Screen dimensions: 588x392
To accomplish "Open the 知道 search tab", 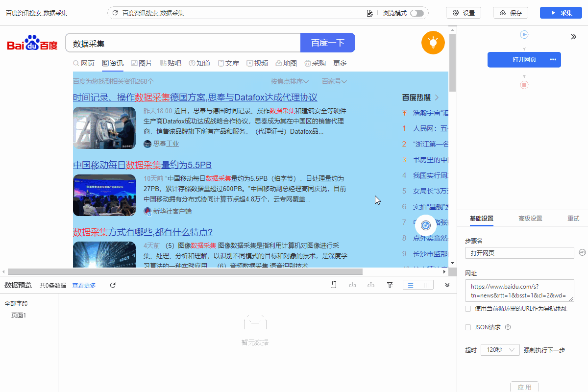I will 199,63.
